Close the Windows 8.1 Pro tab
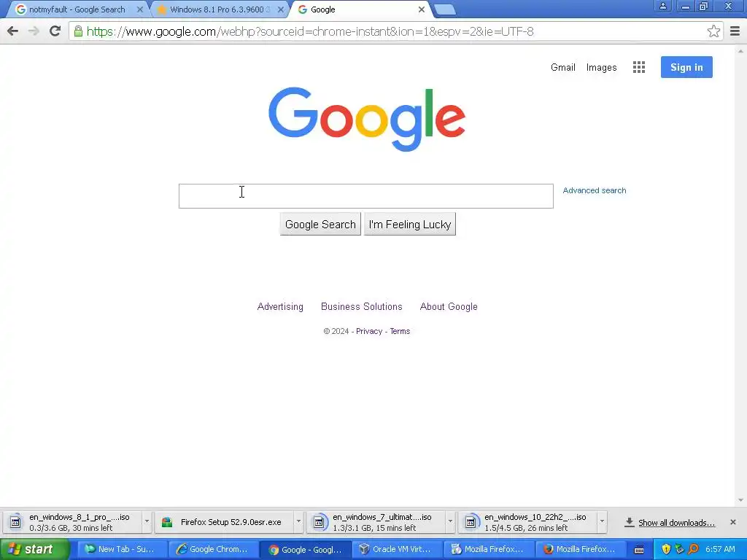This screenshot has height=560, width=747. tap(281, 9)
